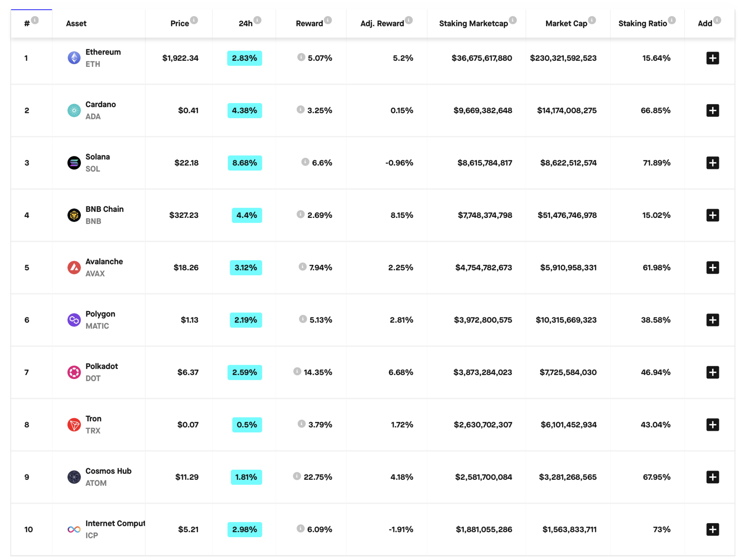The width and height of the screenshot is (741, 560).
Task: Click the Avalanche AVAX logo icon
Action: (x=74, y=268)
